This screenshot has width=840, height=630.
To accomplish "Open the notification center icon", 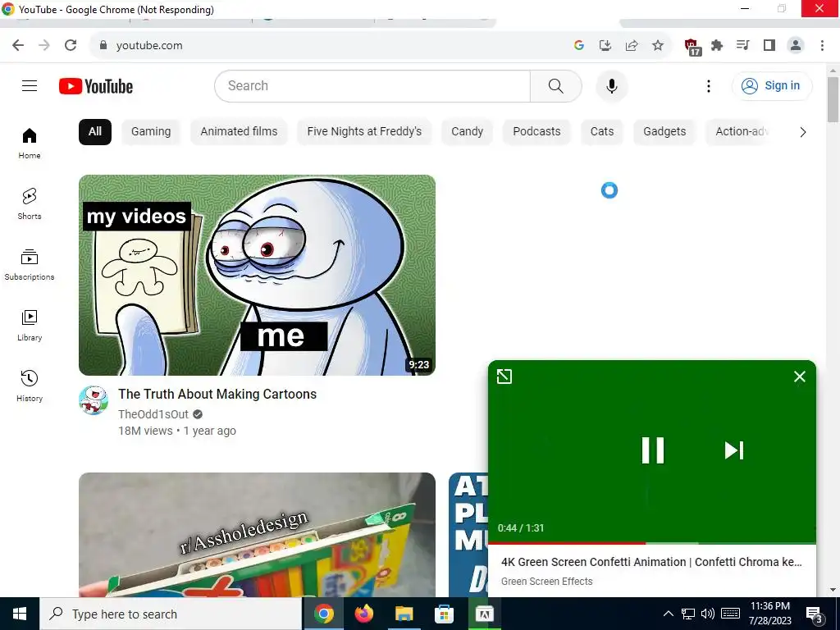I will tap(814, 614).
